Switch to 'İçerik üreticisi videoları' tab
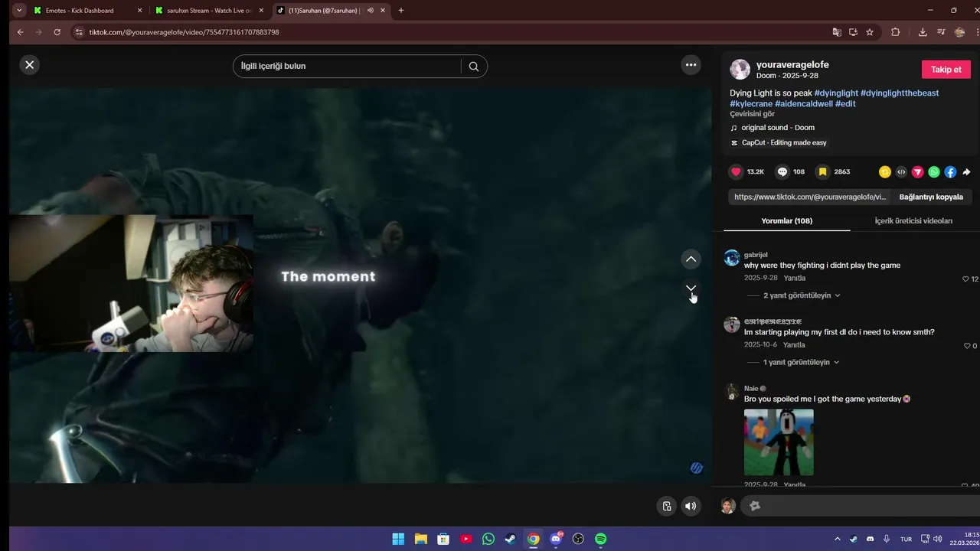This screenshot has width=980, height=551. (913, 221)
